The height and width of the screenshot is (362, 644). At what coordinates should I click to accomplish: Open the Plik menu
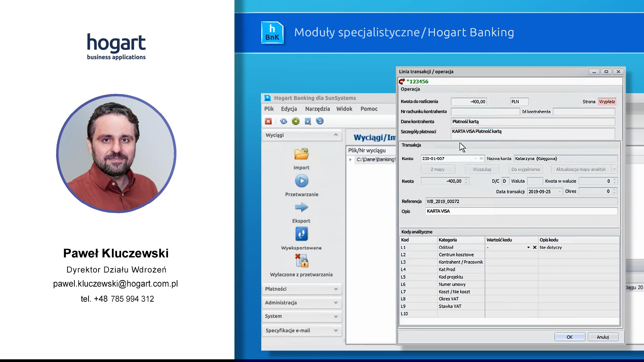click(269, 109)
